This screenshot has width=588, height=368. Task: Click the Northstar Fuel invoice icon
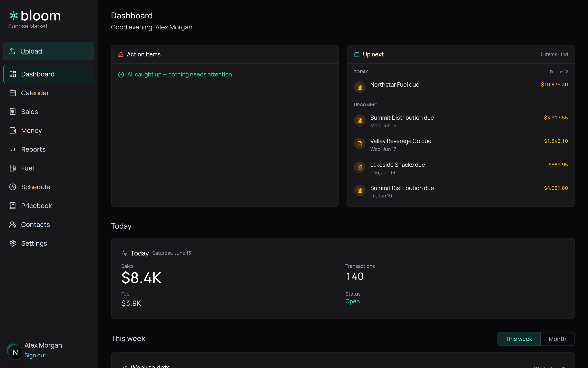[x=360, y=87]
